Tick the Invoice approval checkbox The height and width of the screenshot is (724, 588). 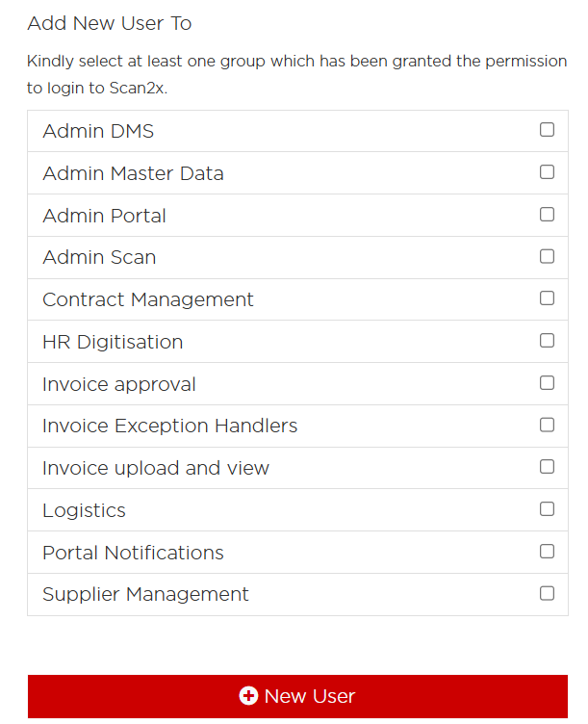(547, 383)
